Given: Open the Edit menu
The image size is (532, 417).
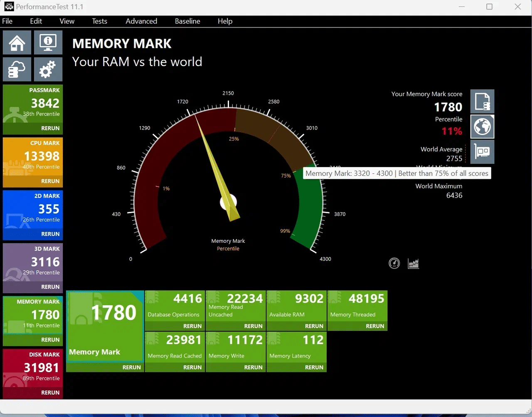Looking at the screenshot, I should click(36, 21).
